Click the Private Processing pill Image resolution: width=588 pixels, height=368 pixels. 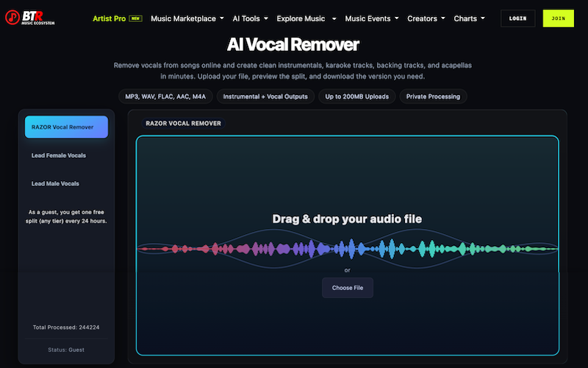point(433,96)
